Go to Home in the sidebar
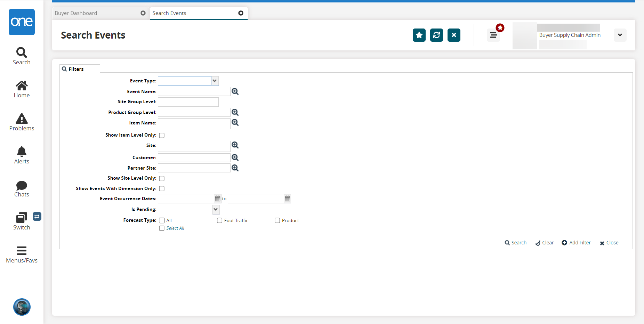Screen dimensions: 644x324 (x=22, y=86)
